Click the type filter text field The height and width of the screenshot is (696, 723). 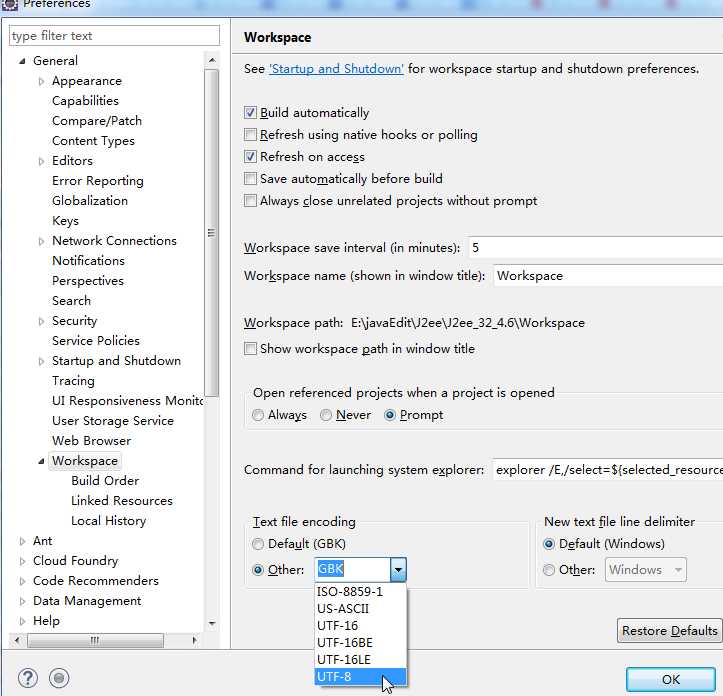[x=114, y=36]
